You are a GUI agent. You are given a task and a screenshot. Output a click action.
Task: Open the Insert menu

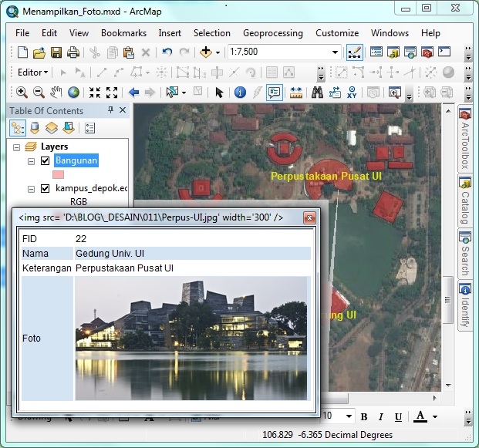170,33
